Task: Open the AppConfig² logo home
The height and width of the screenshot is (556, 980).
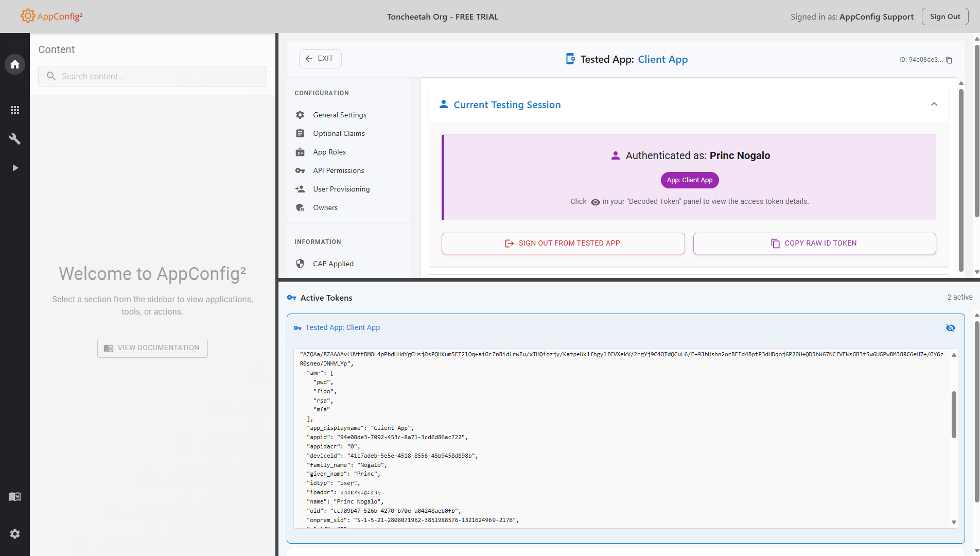Action: coord(51,16)
